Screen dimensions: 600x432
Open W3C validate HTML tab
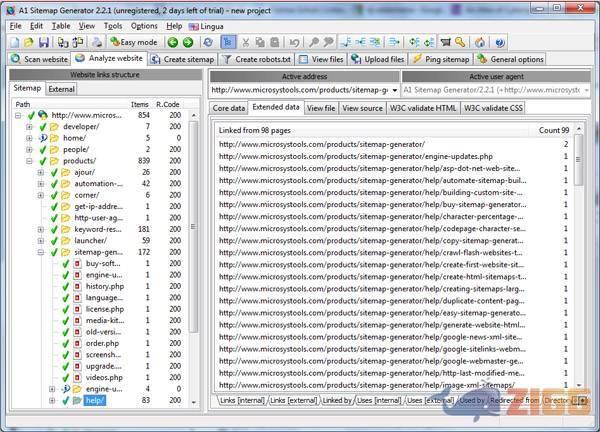pyautogui.click(x=423, y=108)
